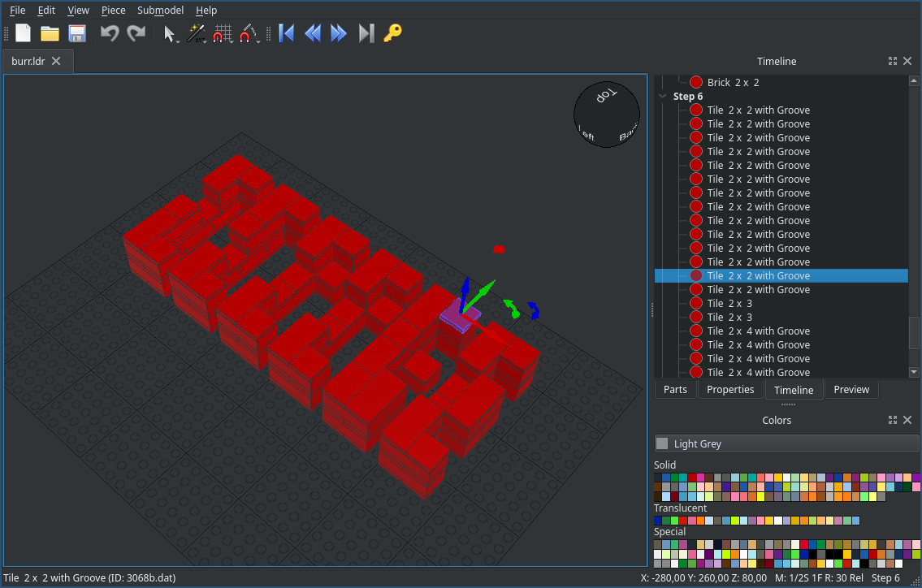Viewport: 922px width, 588px height.
Task: Click the Top face of the view sphere
Action: coord(607,95)
